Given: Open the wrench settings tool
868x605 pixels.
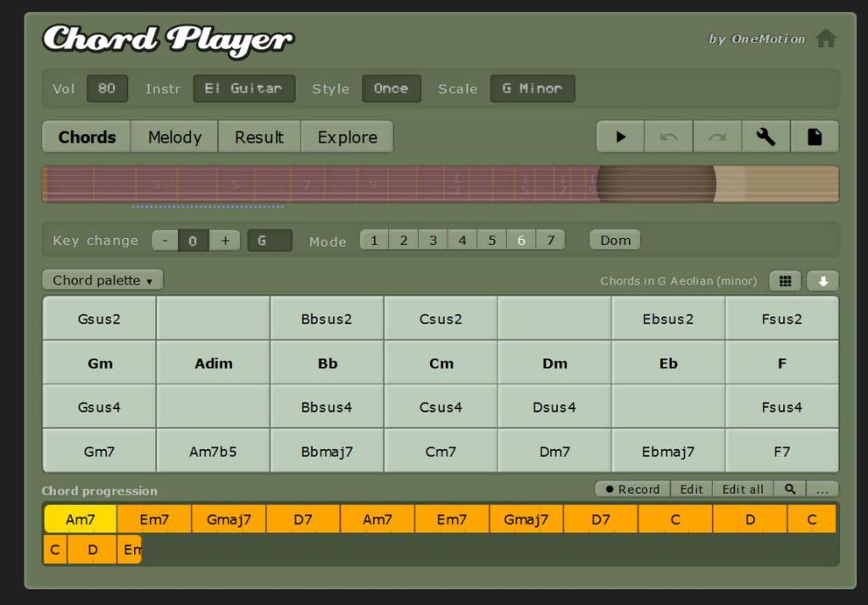Looking at the screenshot, I should 765,137.
